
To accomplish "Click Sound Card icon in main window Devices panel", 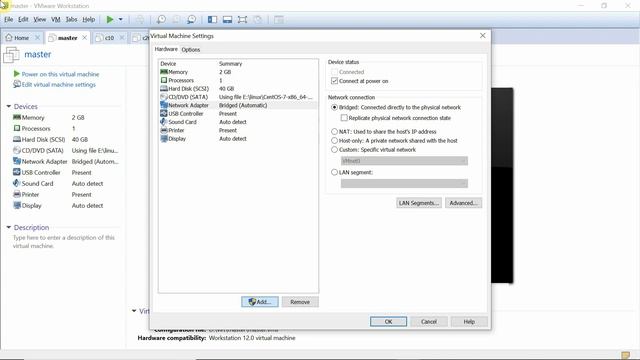I will [17, 183].
